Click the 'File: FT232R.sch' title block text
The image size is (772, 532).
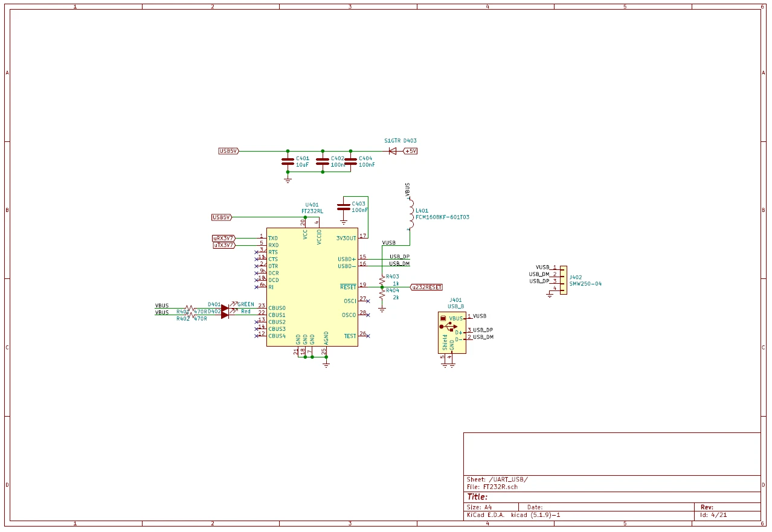[492, 487]
